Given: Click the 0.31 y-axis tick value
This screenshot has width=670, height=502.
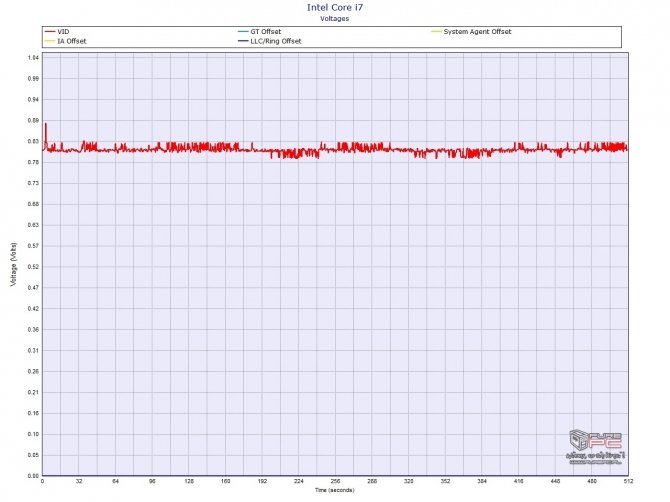Looking at the screenshot, I should (33, 351).
